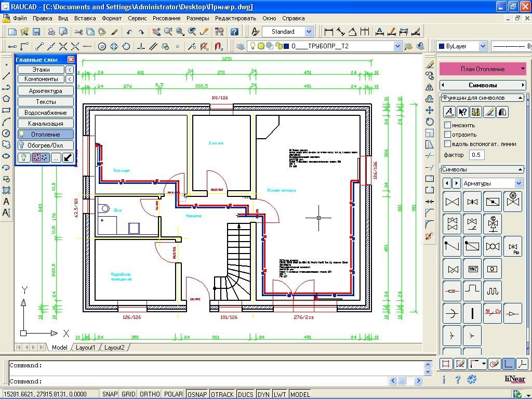Toggle ORTHO mode in status bar
The width and height of the screenshot is (532, 399).
coord(150,394)
